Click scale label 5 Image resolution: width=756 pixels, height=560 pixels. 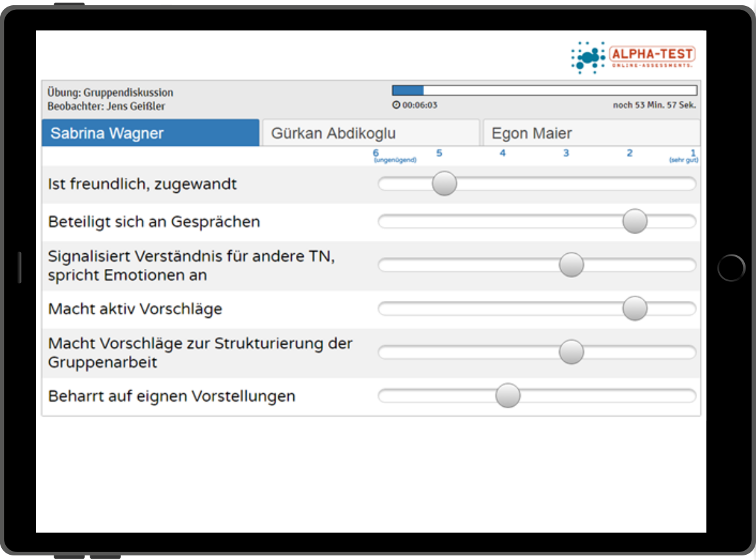tap(439, 153)
